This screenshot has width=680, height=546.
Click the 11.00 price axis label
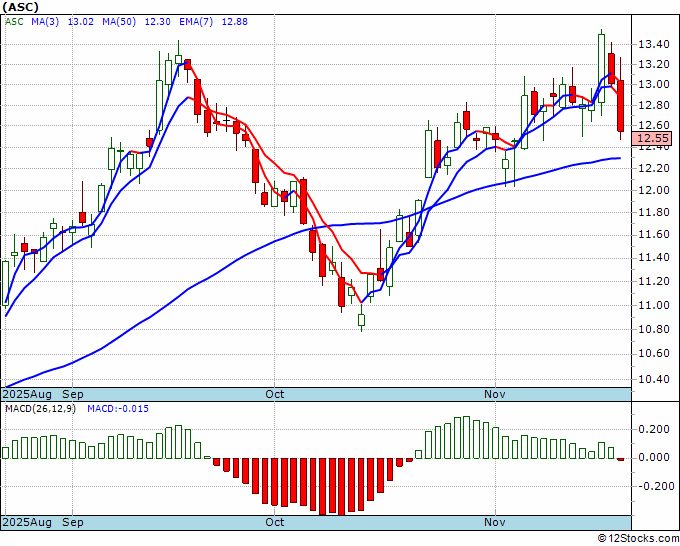point(654,305)
